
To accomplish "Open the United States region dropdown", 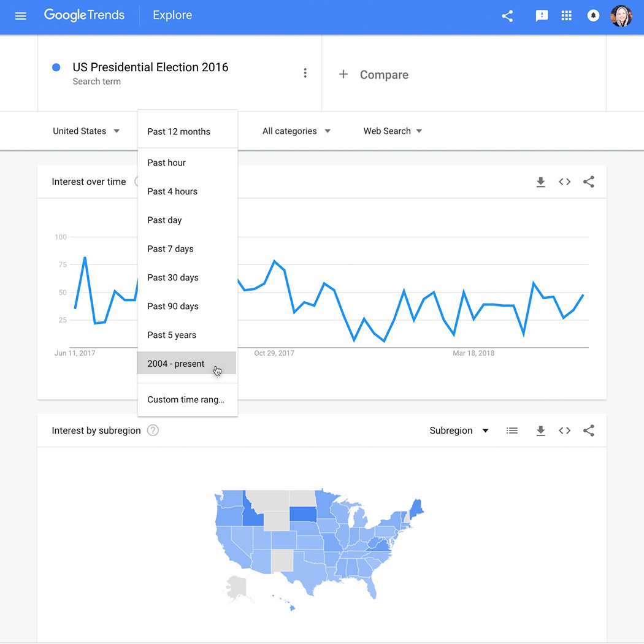I will 86,131.
